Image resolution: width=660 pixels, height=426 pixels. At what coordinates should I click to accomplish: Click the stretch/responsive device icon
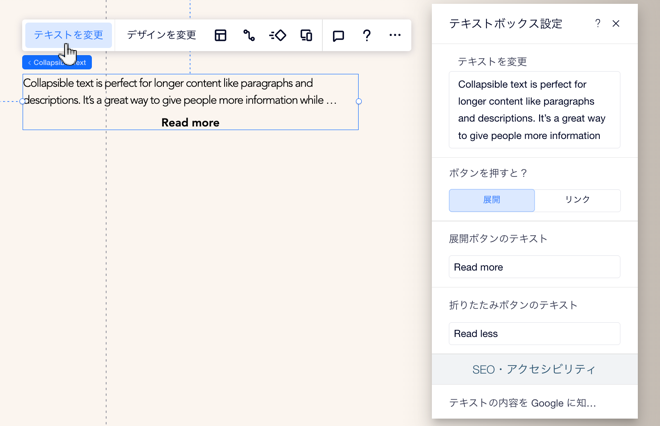point(306,35)
